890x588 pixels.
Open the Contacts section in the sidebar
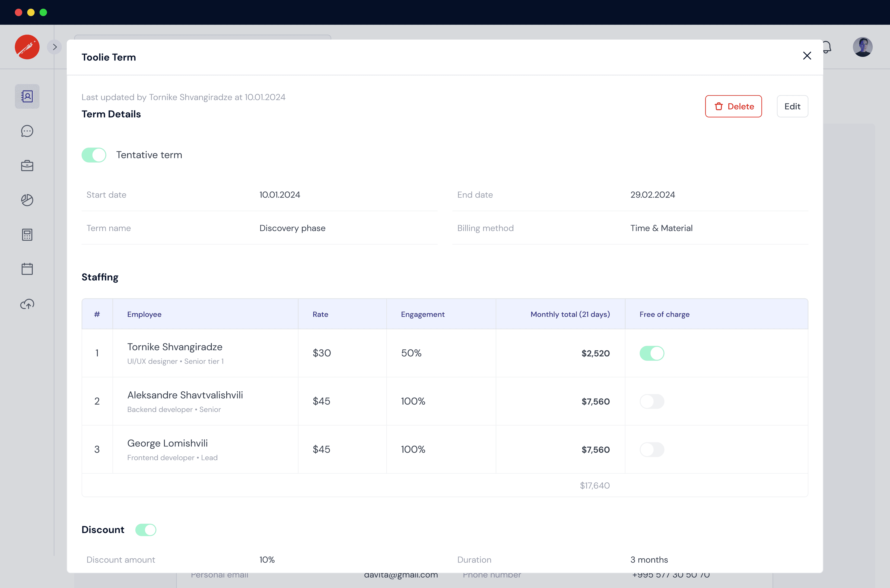(x=27, y=96)
